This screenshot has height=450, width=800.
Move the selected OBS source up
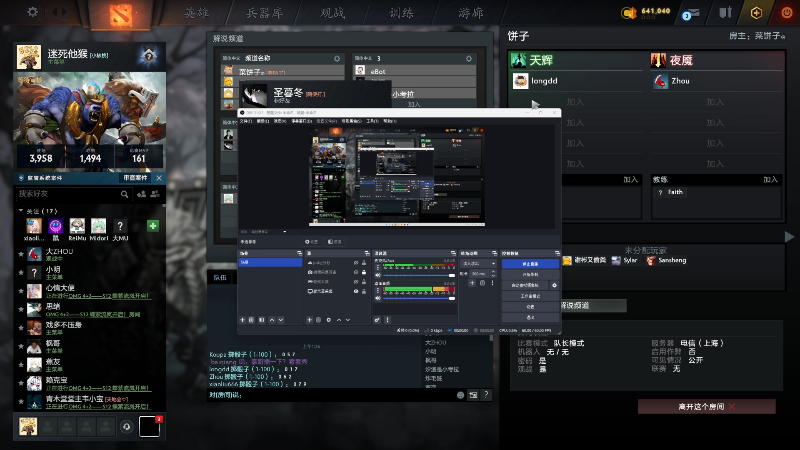(x=338, y=320)
